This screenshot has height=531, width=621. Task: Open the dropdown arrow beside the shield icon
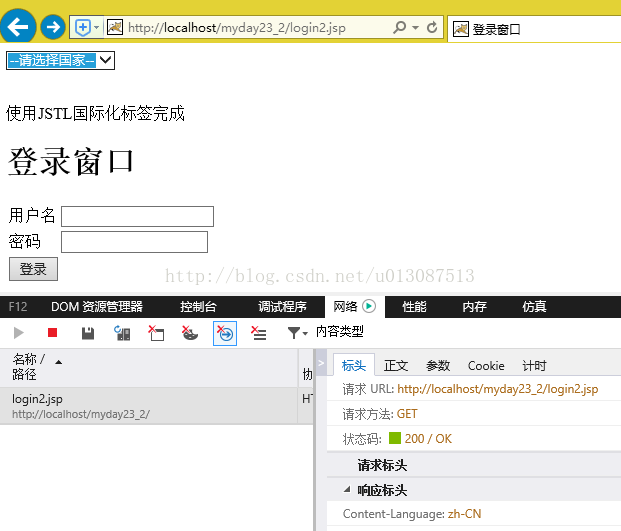96,28
